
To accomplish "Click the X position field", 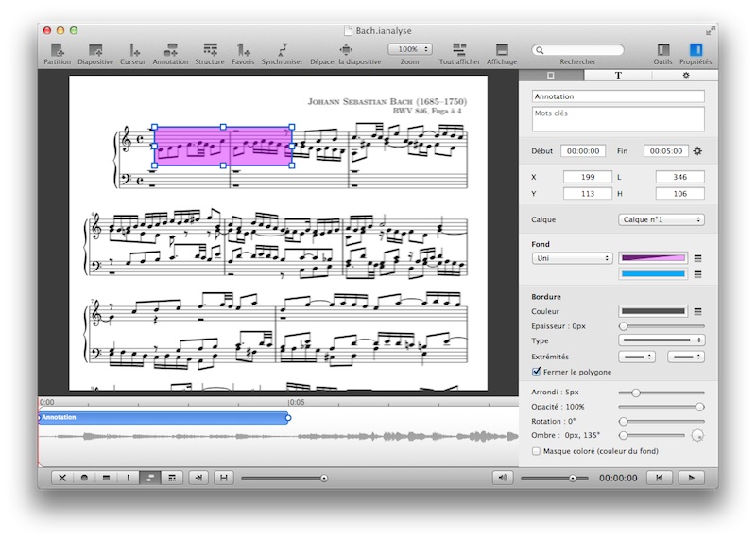I will (587, 177).
